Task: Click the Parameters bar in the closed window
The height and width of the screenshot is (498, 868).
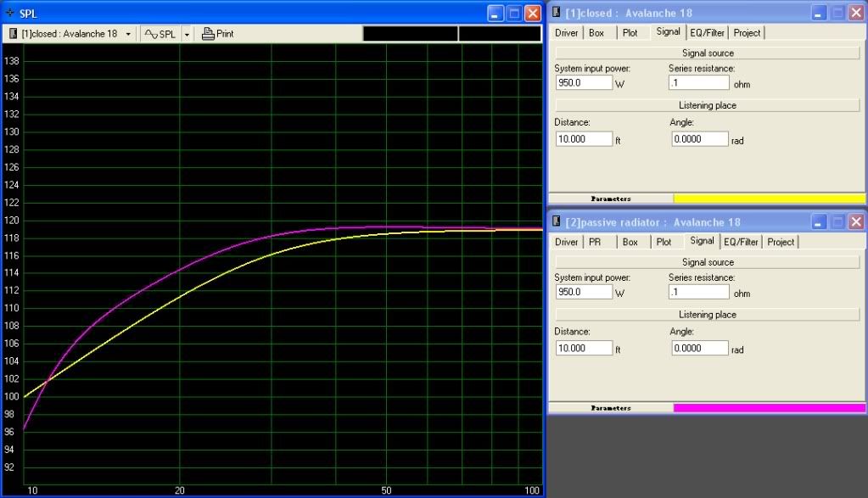Action: [611, 199]
